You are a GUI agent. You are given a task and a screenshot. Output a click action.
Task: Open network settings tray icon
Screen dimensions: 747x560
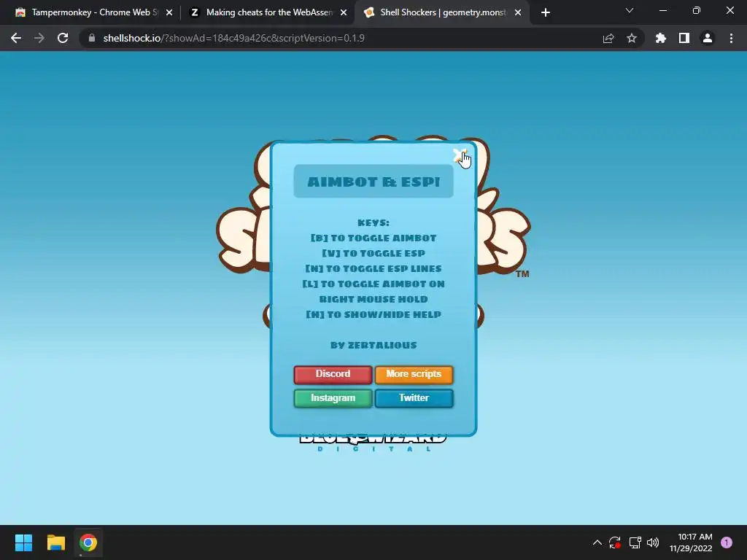(x=635, y=542)
